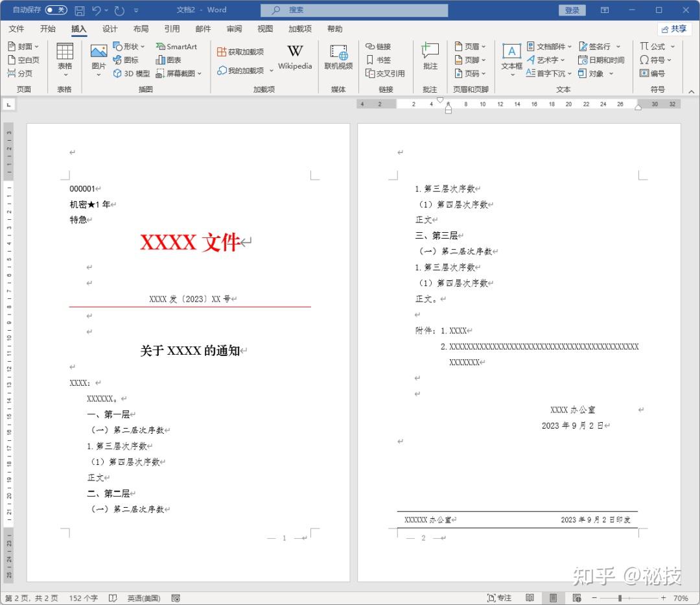Insert a SmartArt graphic
Image resolution: width=700 pixels, height=605 pixels.
coord(176,46)
